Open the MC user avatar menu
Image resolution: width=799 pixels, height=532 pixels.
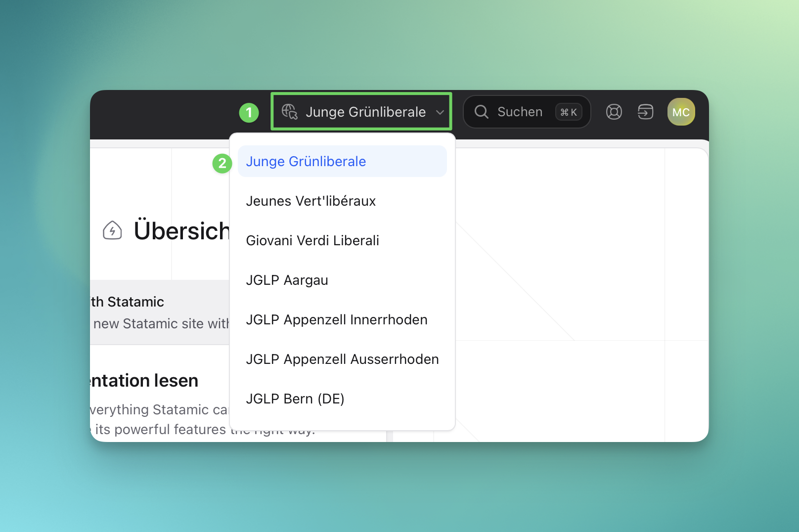point(681,112)
